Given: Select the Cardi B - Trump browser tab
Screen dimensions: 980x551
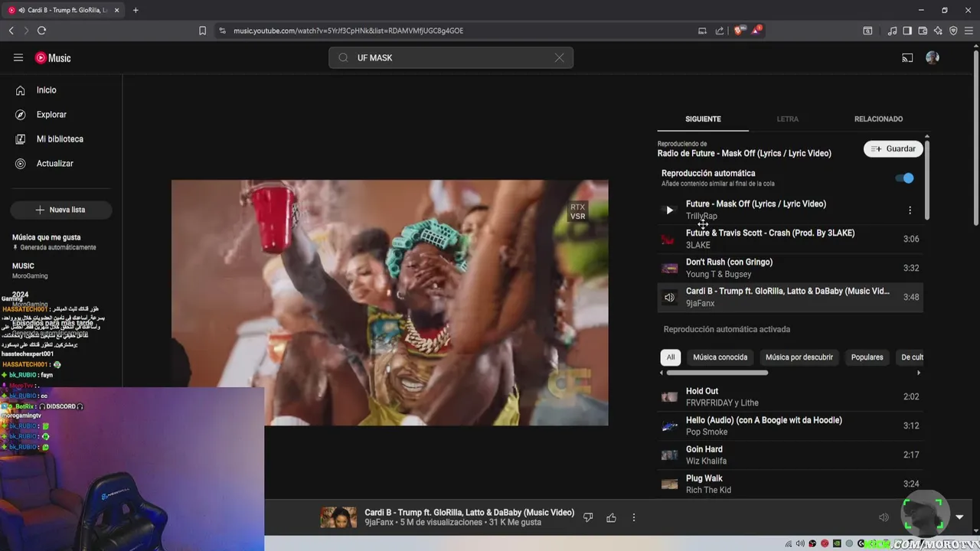Looking at the screenshot, I should point(64,10).
